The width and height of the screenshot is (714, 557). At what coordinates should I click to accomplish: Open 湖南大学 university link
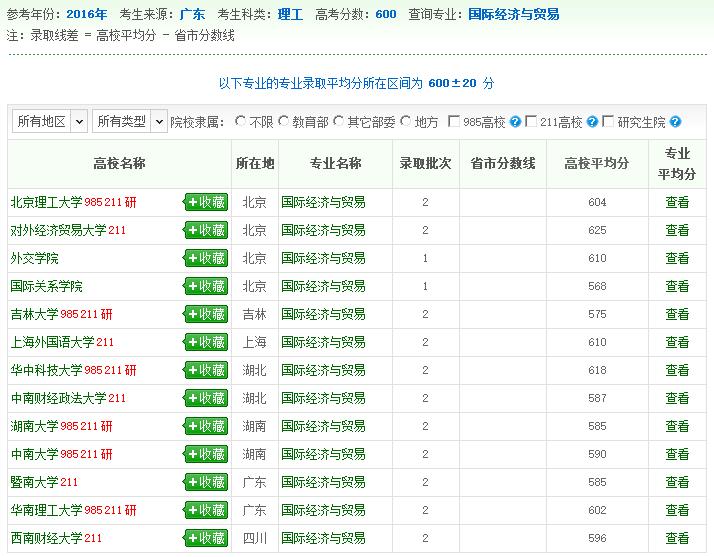coord(35,426)
